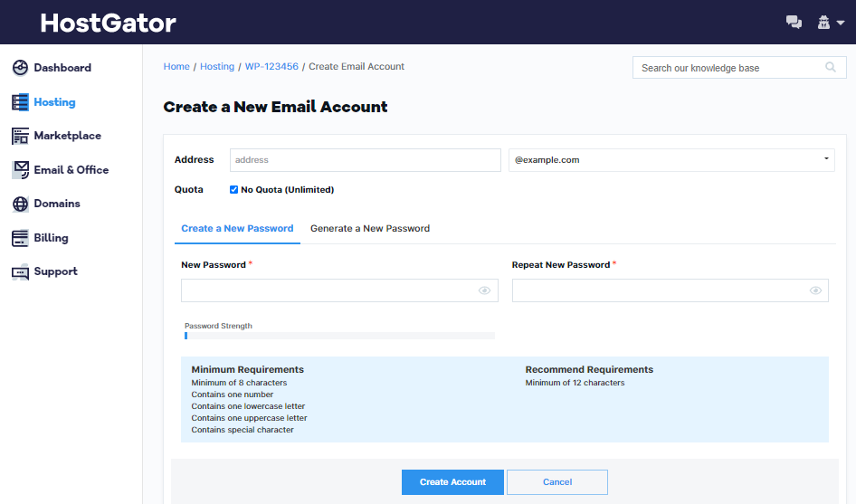Follow the Home breadcrumb link
The width and height of the screenshot is (856, 504).
(x=176, y=67)
